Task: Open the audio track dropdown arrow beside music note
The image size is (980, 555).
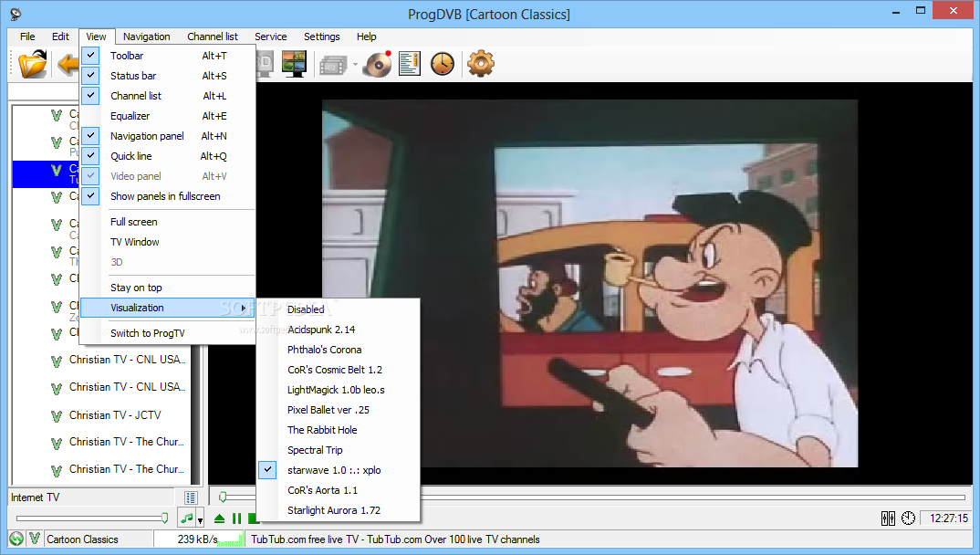Action: (x=200, y=519)
